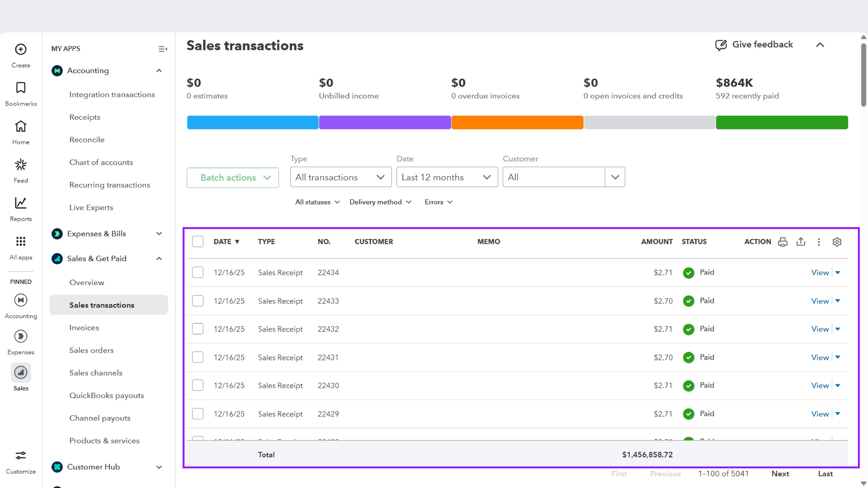Check the box for sales receipt 22434
Viewport: 868px width, 488px height.
click(198, 272)
